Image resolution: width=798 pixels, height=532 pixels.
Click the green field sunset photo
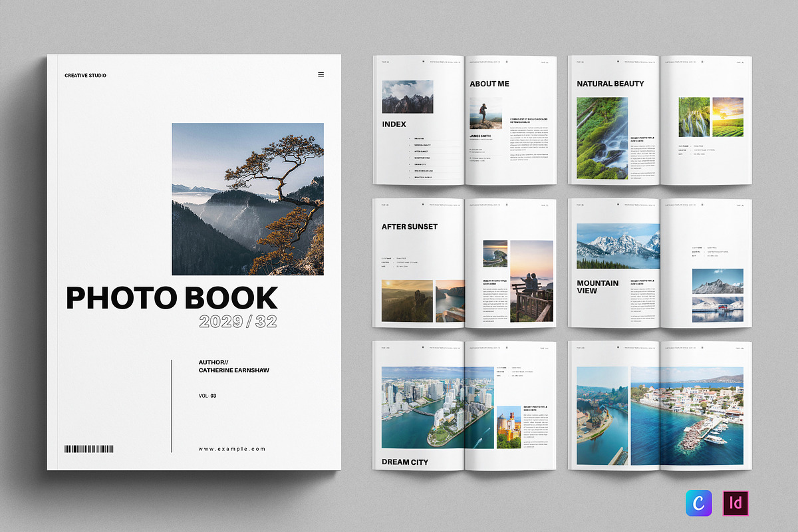[x=728, y=118]
